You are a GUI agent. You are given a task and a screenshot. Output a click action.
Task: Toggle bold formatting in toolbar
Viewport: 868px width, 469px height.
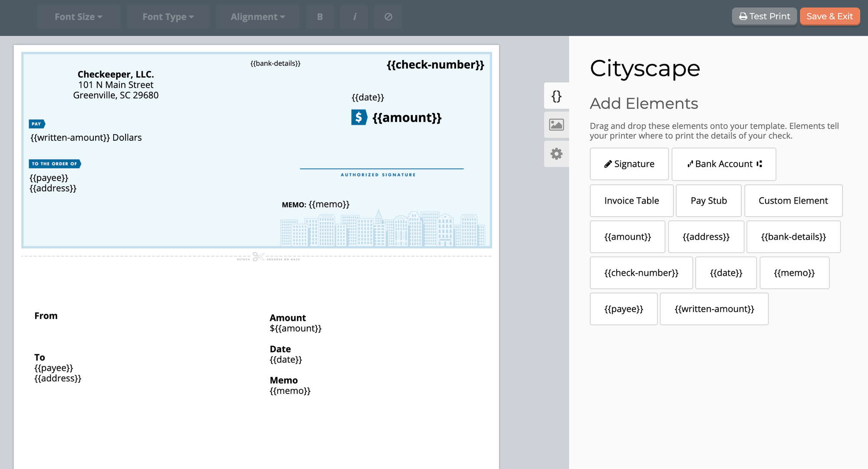(320, 17)
